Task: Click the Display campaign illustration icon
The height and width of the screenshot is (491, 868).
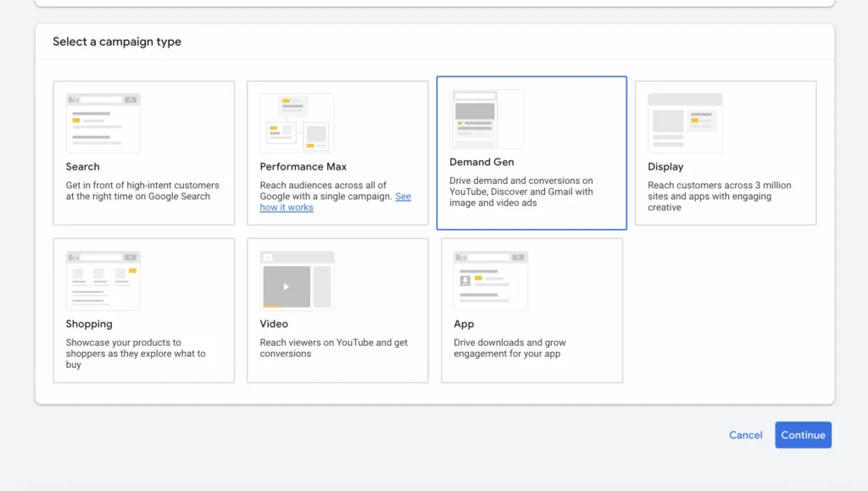Action: click(685, 123)
